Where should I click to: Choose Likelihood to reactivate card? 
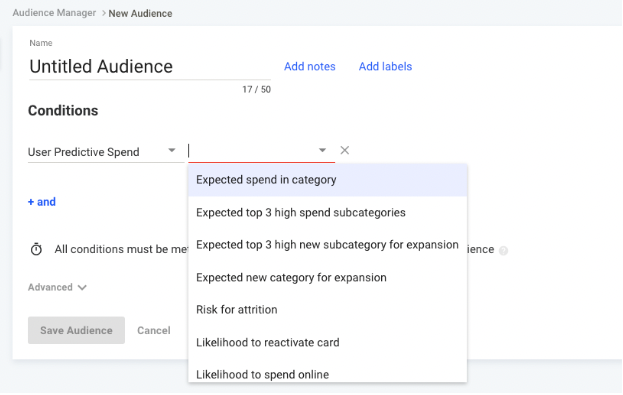click(327, 342)
